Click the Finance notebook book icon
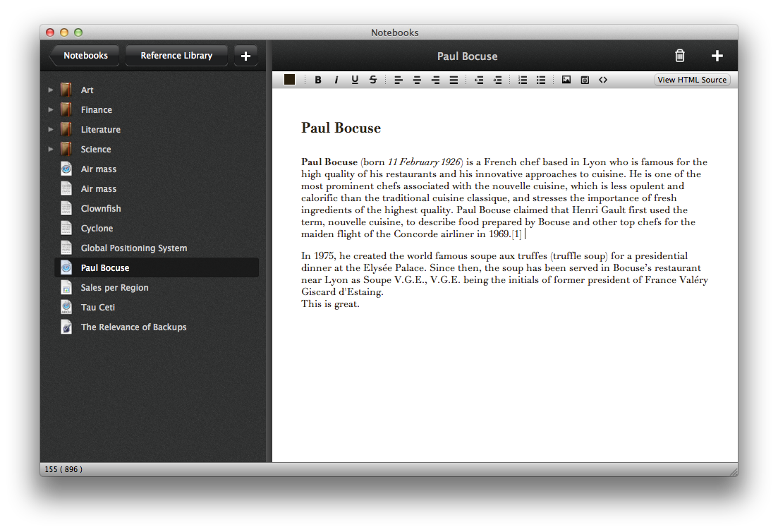The height and width of the screenshot is (532, 778). coord(66,109)
